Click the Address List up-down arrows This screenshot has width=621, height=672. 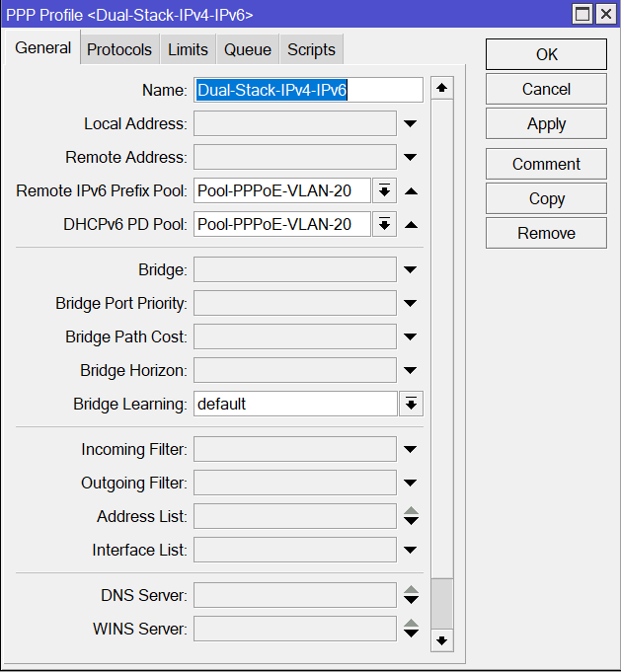(x=411, y=517)
